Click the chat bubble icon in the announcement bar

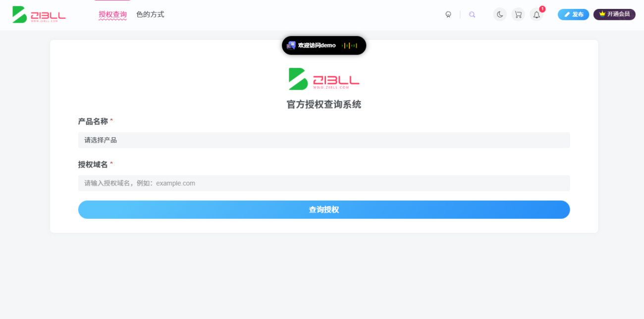pos(291,45)
